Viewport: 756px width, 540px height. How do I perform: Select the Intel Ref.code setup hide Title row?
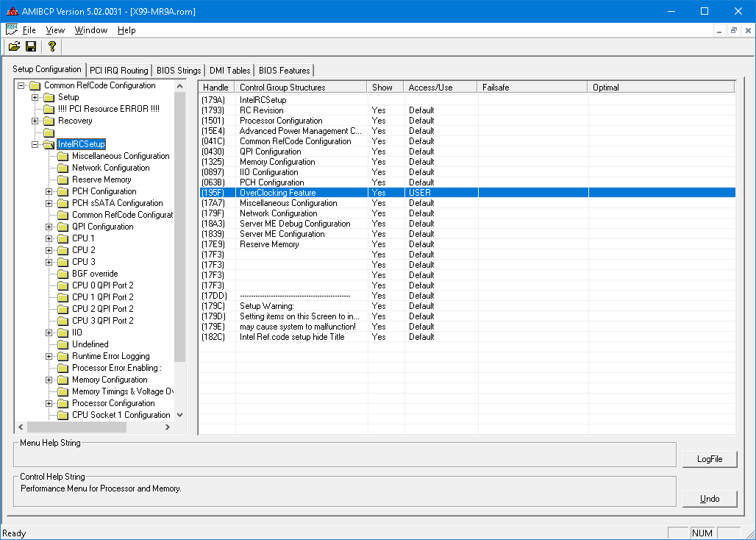[x=467, y=337]
